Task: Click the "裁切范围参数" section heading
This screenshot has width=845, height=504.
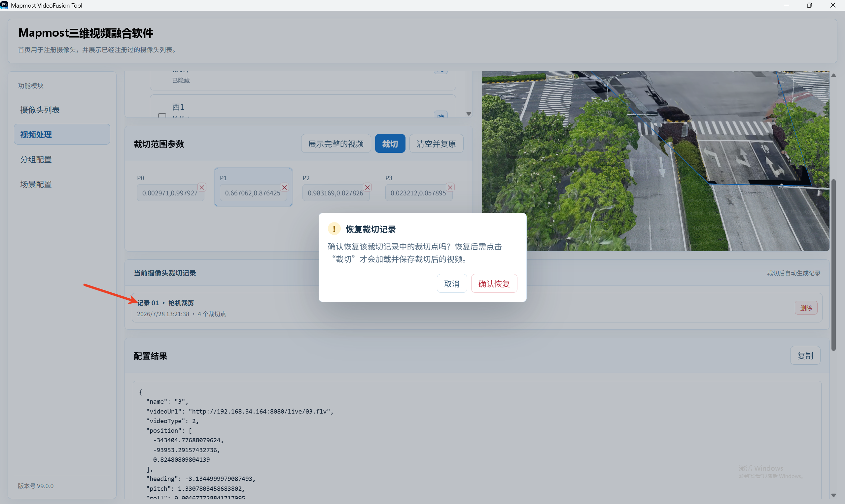Action: [x=159, y=144]
